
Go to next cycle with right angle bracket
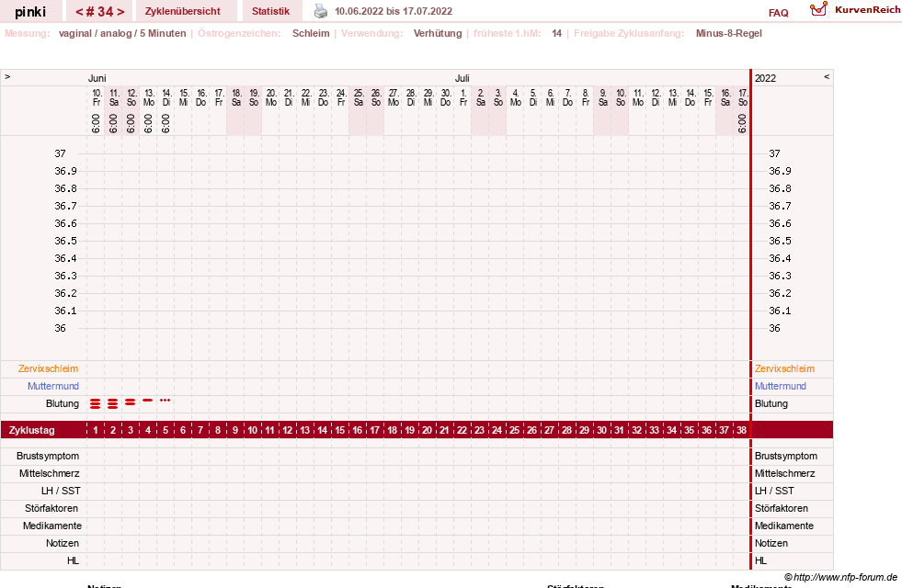click(120, 12)
